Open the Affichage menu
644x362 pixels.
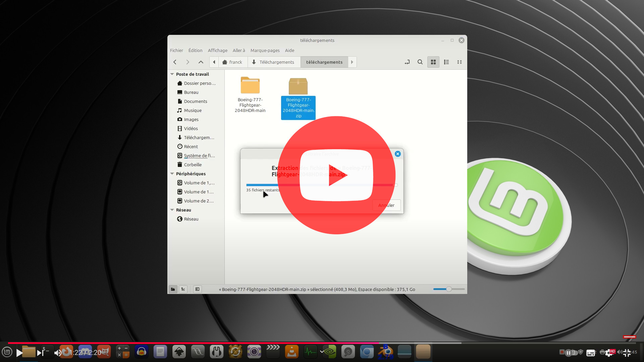(x=217, y=50)
